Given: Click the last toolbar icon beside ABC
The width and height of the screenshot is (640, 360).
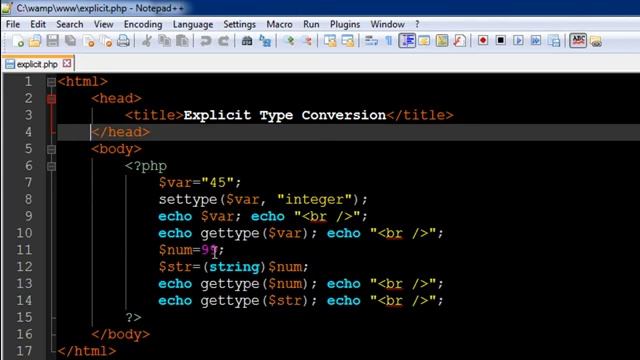Looking at the screenshot, I should click(596, 41).
